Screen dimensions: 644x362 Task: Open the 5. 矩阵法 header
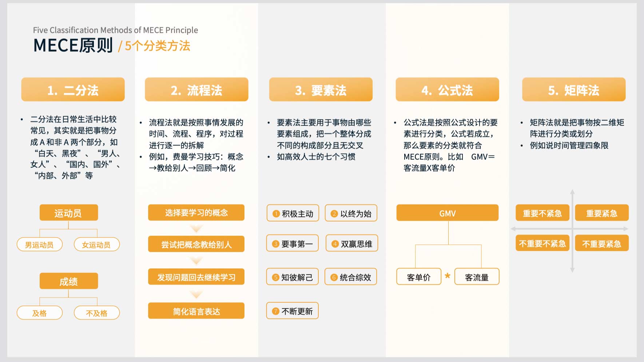574,89
